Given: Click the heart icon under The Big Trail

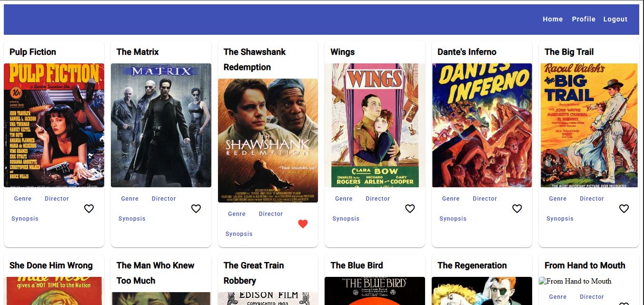Looking at the screenshot, I should (624, 208).
